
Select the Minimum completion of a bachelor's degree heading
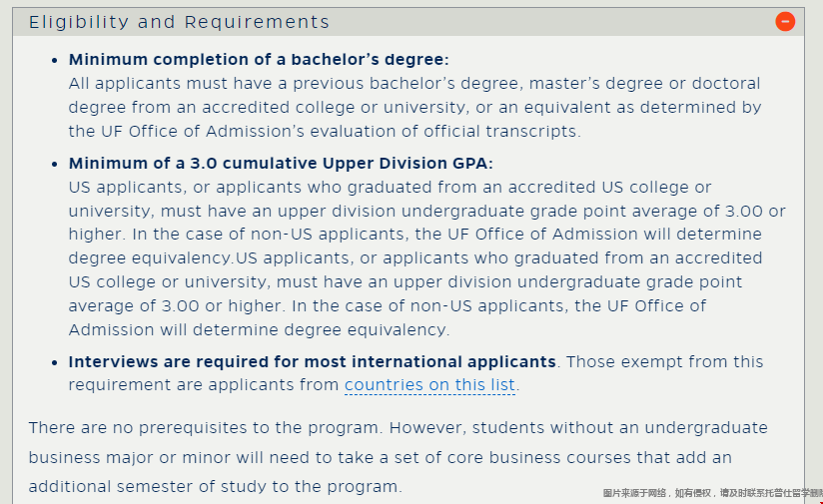(x=259, y=59)
